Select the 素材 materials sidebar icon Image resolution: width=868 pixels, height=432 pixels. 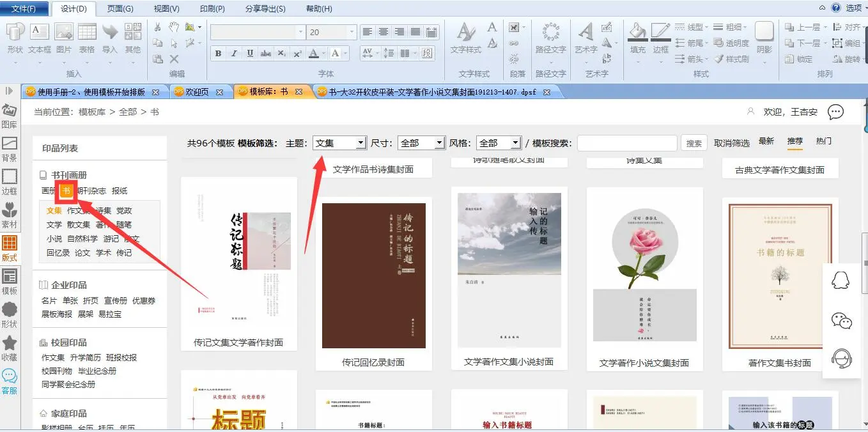10,211
